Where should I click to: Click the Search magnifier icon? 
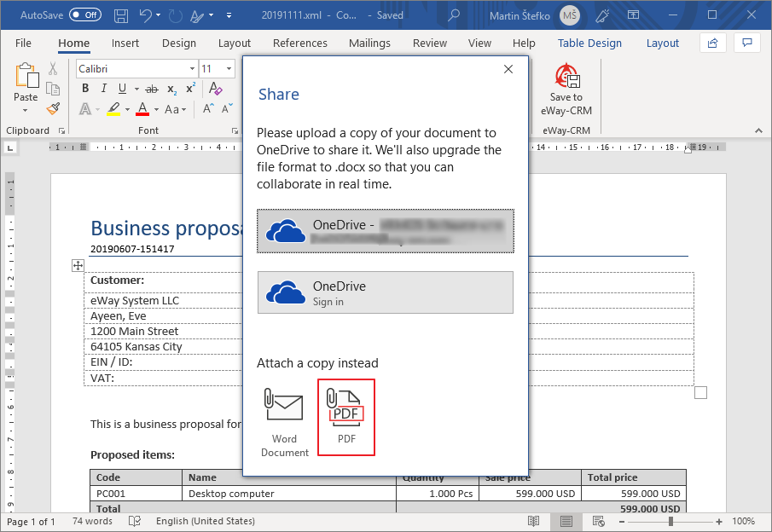(454, 15)
